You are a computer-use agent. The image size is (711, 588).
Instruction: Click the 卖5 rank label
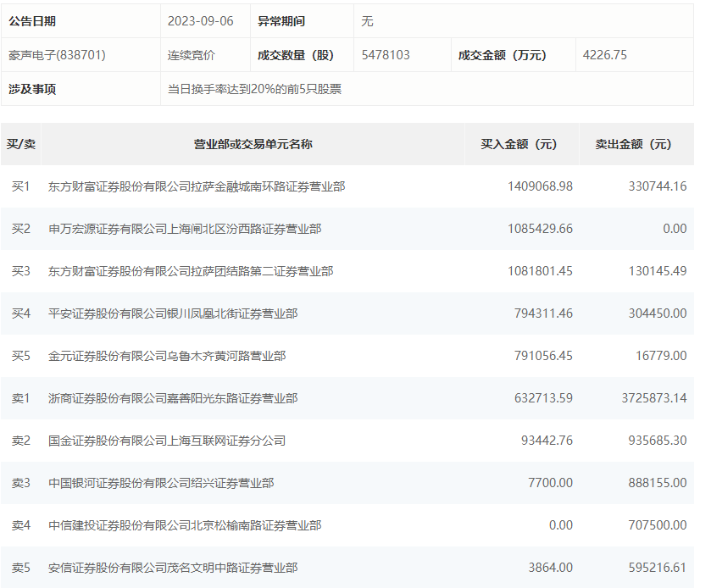click(21, 568)
